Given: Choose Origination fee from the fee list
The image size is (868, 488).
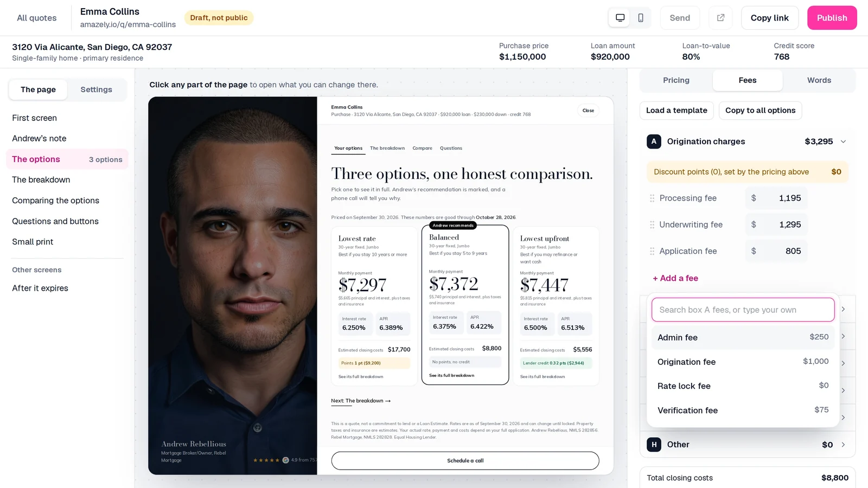Looking at the screenshot, I should (743, 362).
